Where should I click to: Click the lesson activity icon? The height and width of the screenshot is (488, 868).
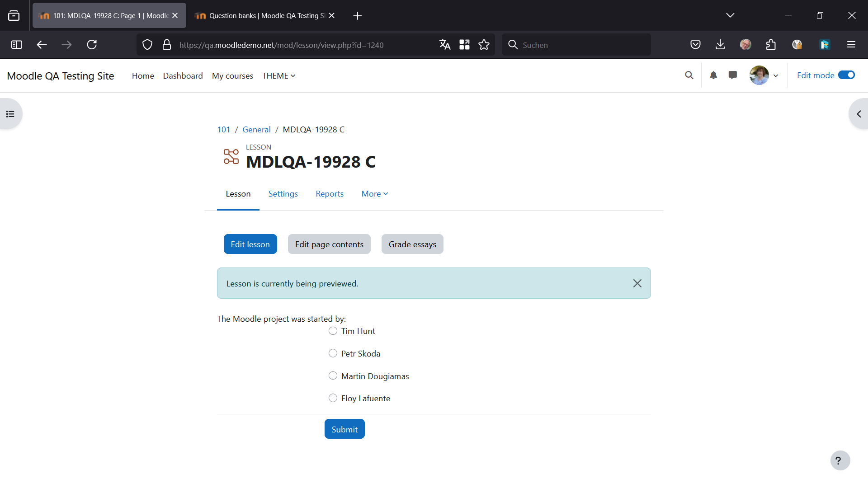click(x=231, y=157)
